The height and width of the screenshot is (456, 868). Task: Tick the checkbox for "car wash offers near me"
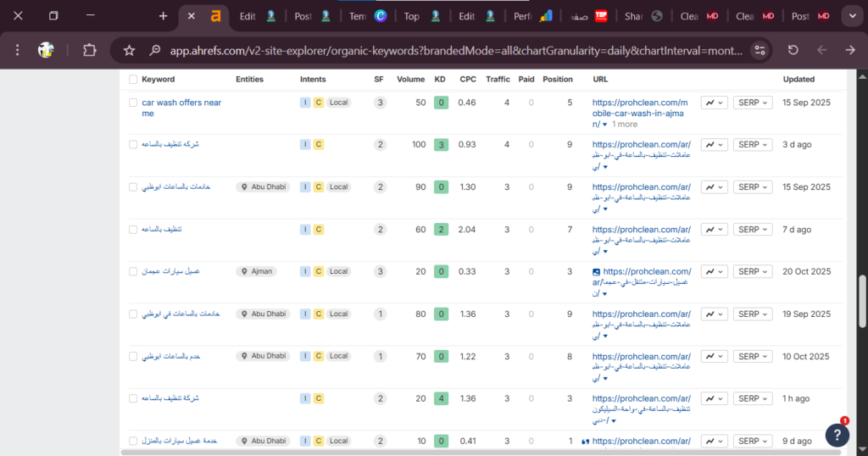pos(133,103)
